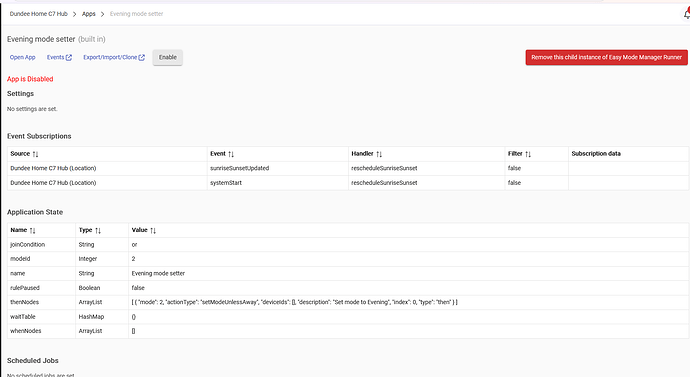Select modeId state name
The image size is (690, 377).
[x=20, y=259]
